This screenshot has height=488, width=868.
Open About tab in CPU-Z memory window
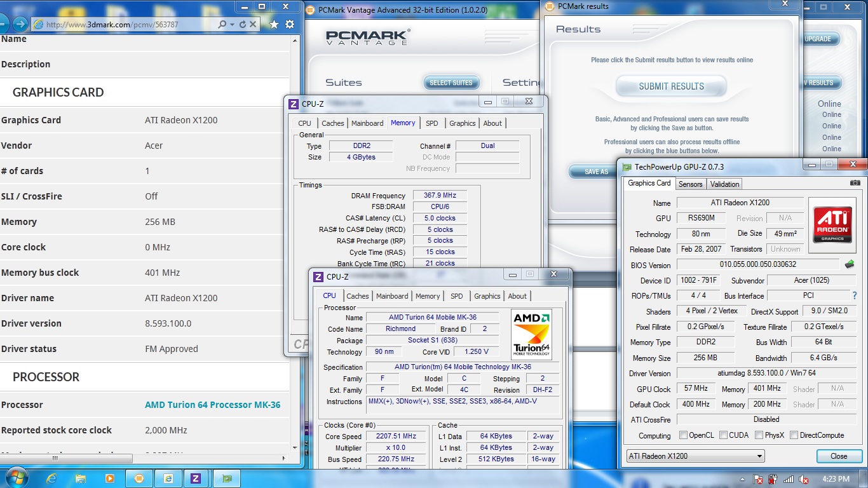click(x=492, y=123)
